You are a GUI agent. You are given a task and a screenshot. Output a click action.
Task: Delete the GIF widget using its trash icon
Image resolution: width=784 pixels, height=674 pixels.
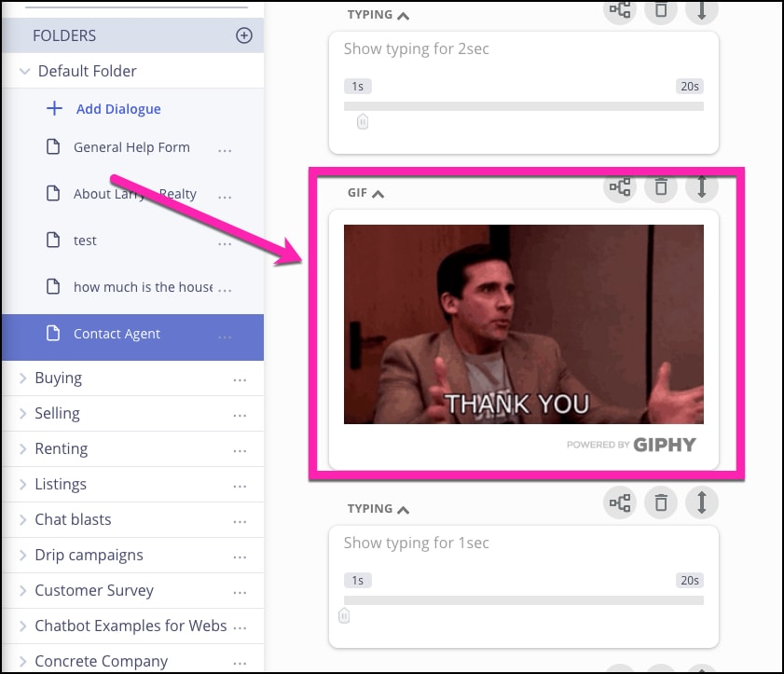tap(661, 186)
